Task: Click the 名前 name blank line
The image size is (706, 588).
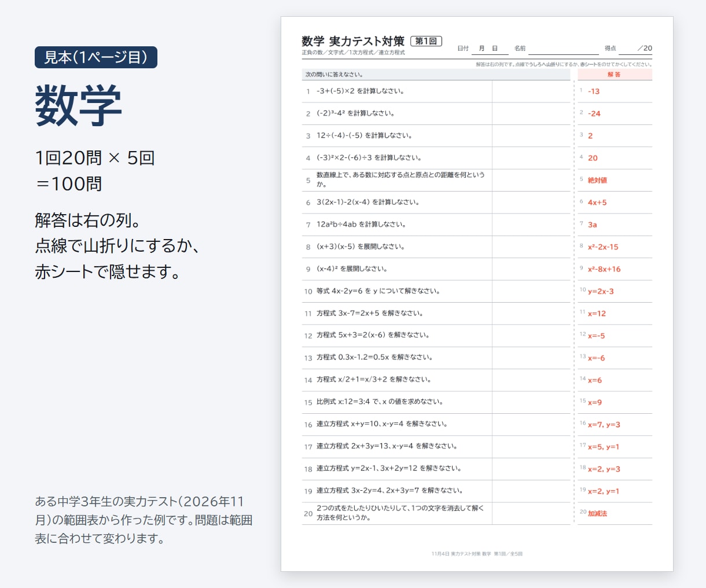Action: [564, 49]
